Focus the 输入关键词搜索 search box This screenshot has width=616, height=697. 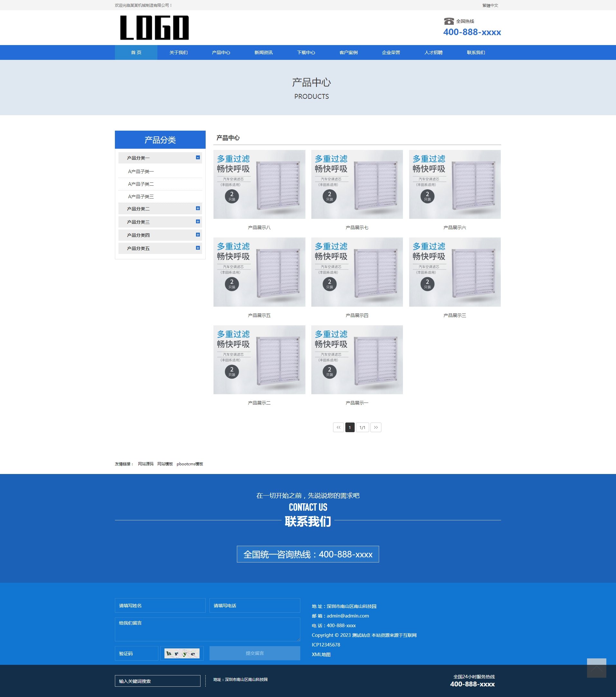point(157,681)
